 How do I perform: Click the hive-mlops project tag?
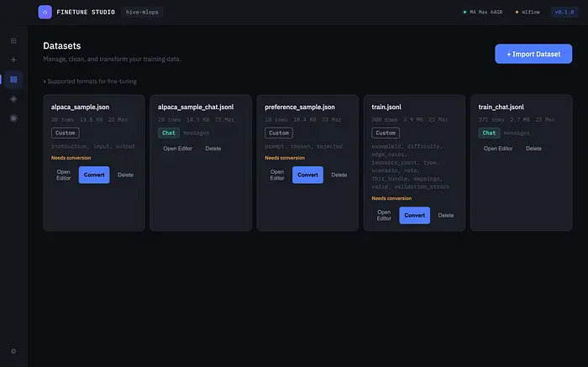tap(144, 13)
